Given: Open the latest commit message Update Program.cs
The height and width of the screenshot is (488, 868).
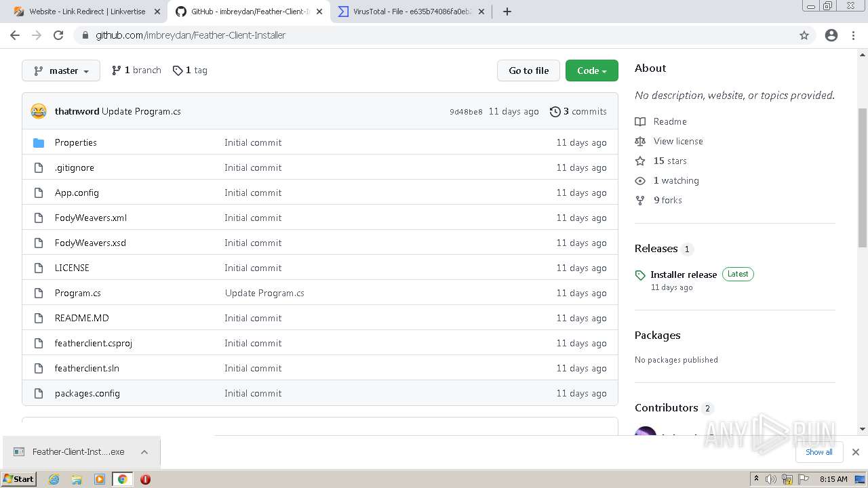Looking at the screenshot, I should (141, 111).
